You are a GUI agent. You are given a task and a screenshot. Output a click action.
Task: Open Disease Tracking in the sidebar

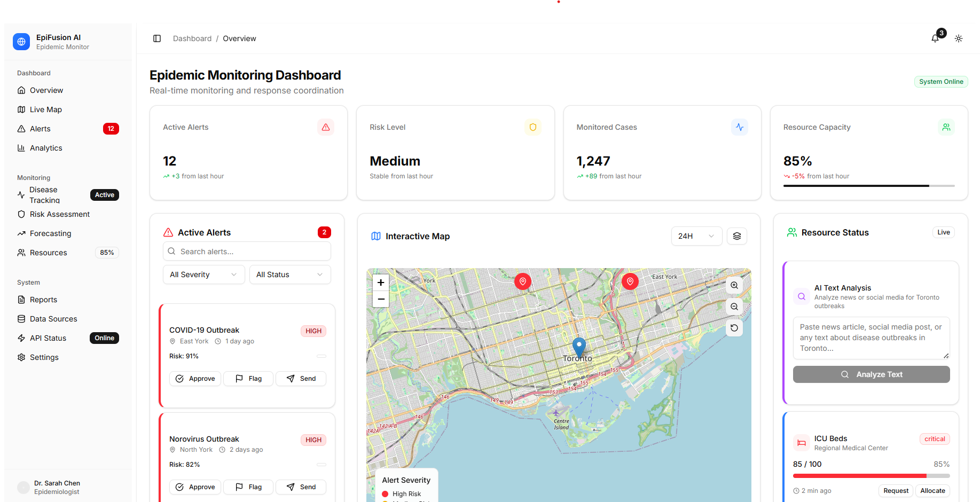68,195
